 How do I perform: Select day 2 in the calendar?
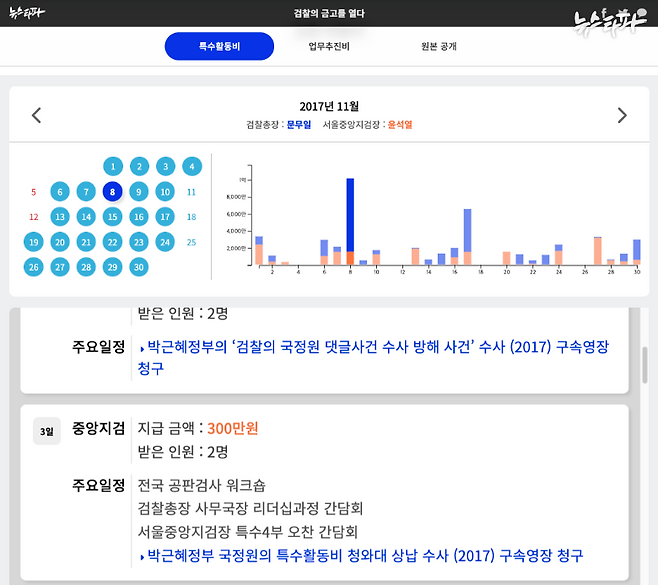coord(139,167)
